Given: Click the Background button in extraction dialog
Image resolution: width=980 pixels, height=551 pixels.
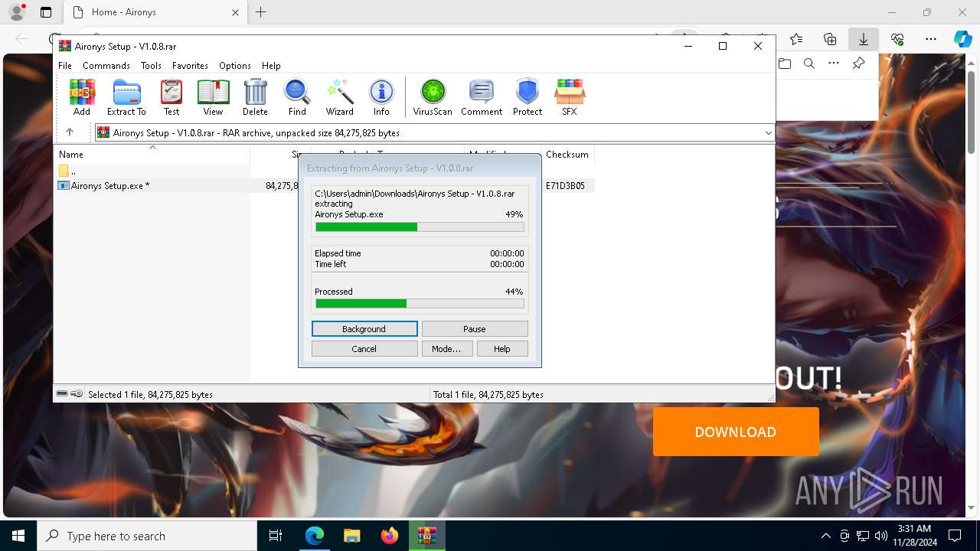Looking at the screenshot, I should click(x=364, y=329).
